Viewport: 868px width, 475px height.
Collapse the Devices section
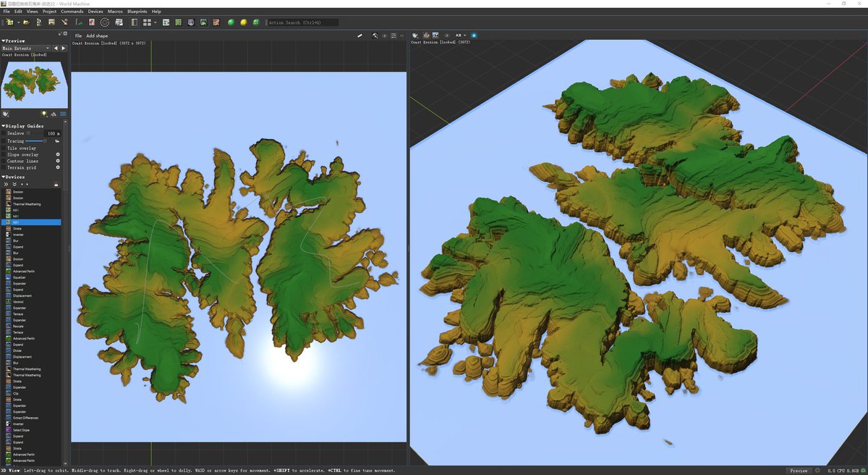pos(3,177)
